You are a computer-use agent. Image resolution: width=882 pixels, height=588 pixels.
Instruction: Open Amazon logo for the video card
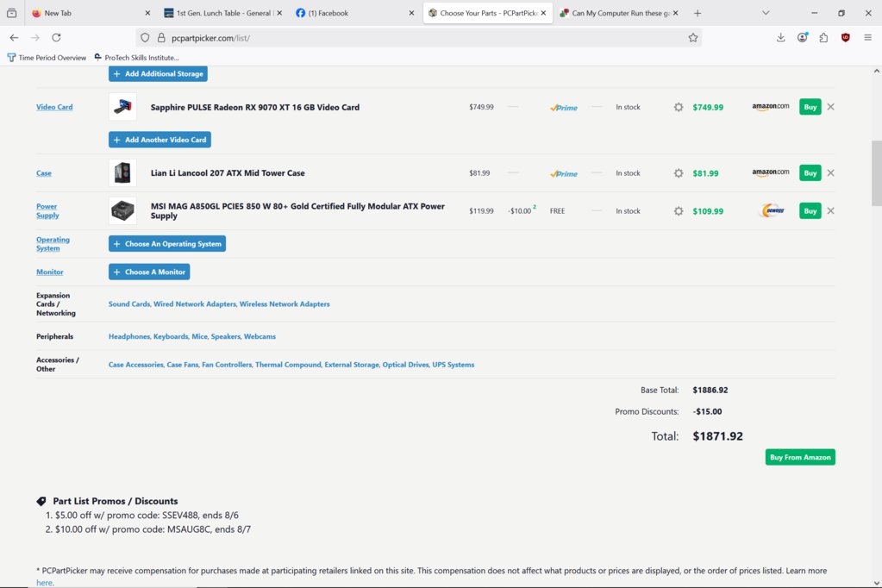pos(771,107)
